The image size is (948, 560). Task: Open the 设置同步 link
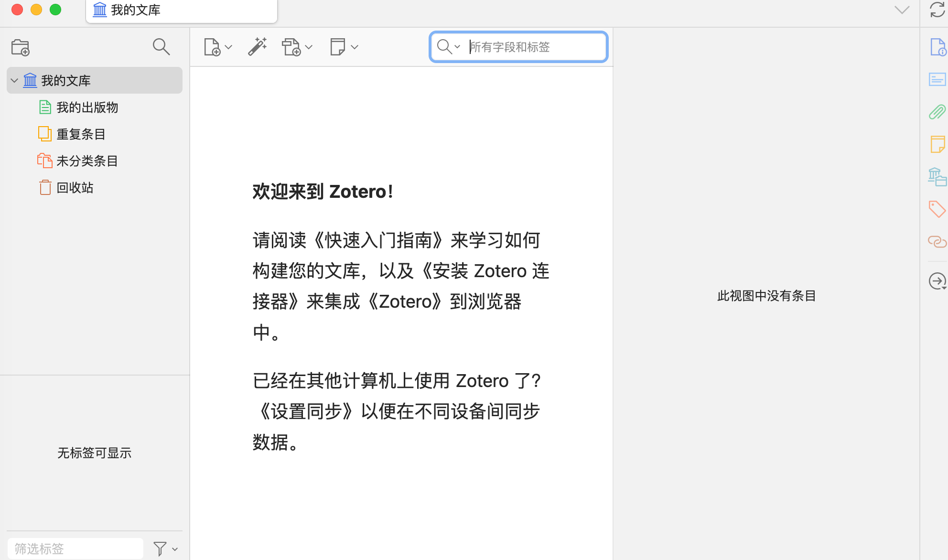pyautogui.click(x=306, y=411)
